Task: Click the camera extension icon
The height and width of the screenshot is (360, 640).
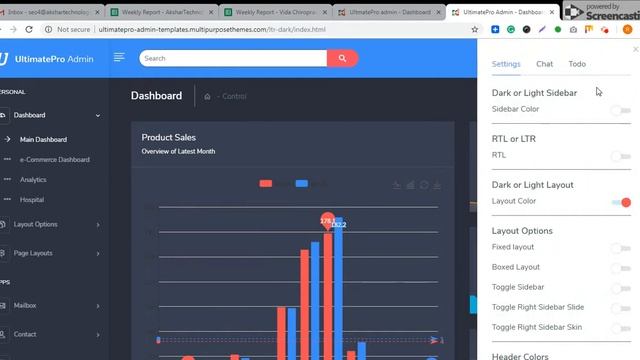Action: click(x=573, y=29)
